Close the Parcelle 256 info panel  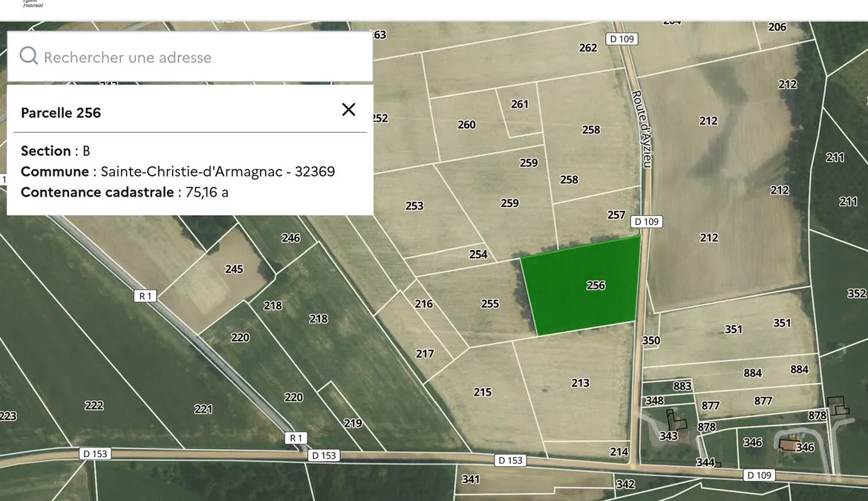coord(348,110)
